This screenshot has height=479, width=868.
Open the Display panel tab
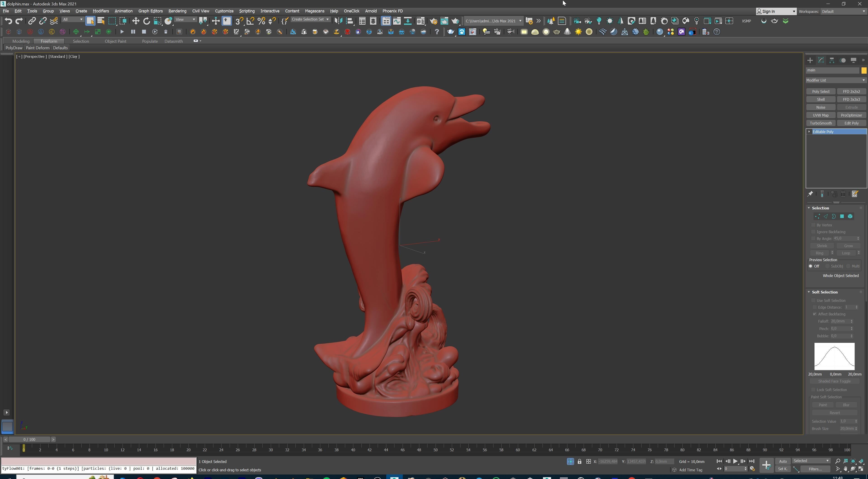(853, 60)
